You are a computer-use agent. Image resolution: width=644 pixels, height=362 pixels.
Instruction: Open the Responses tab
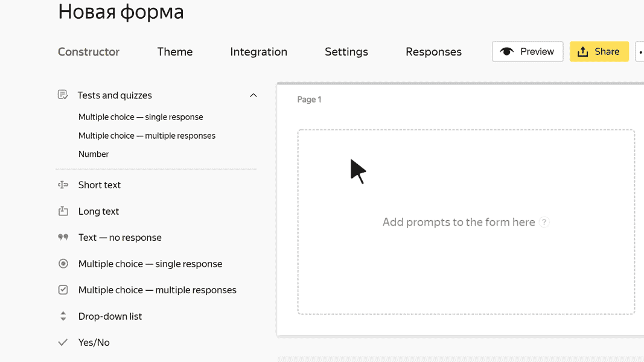pyautogui.click(x=434, y=52)
